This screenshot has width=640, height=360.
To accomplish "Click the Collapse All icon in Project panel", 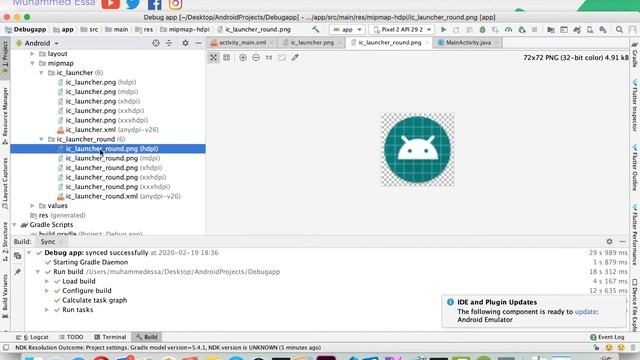I will (x=169, y=43).
